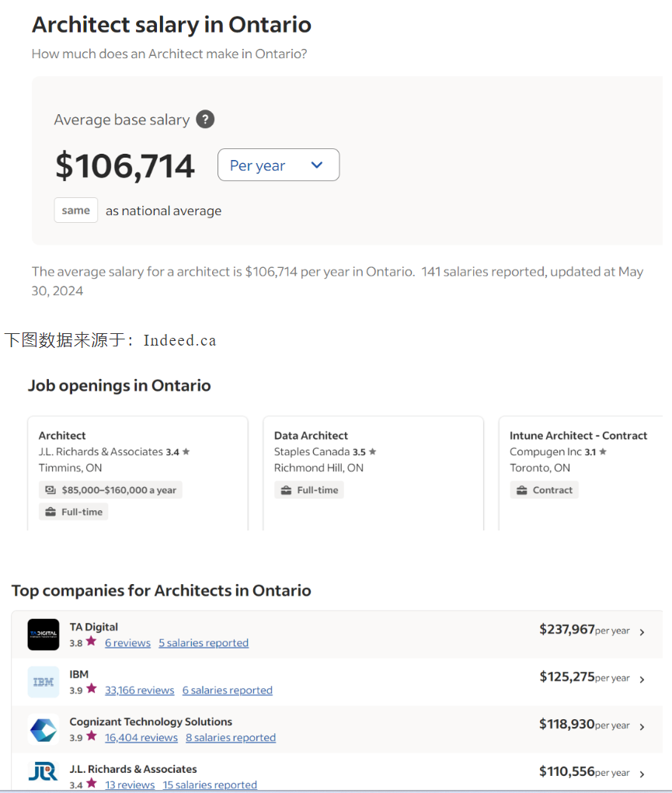The height and width of the screenshot is (793, 672).
Task: Click the $85,000–$160,000 a year salary tag
Action: (110, 490)
